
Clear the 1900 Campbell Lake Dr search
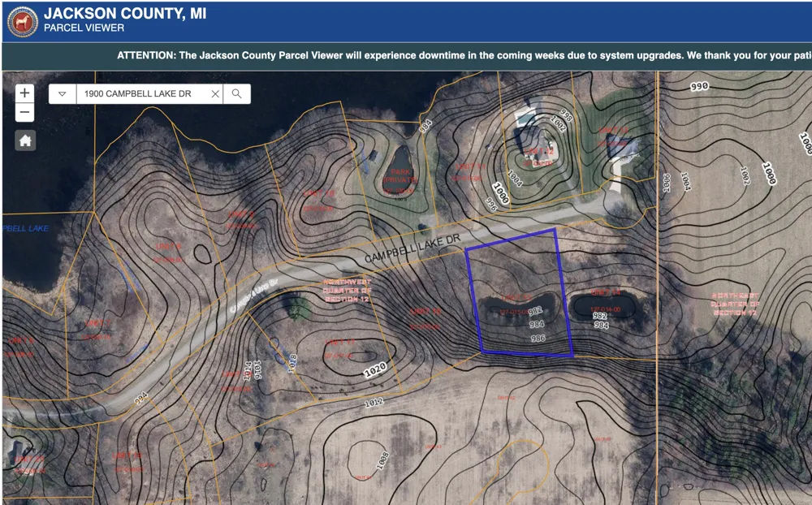tap(215, 93)
